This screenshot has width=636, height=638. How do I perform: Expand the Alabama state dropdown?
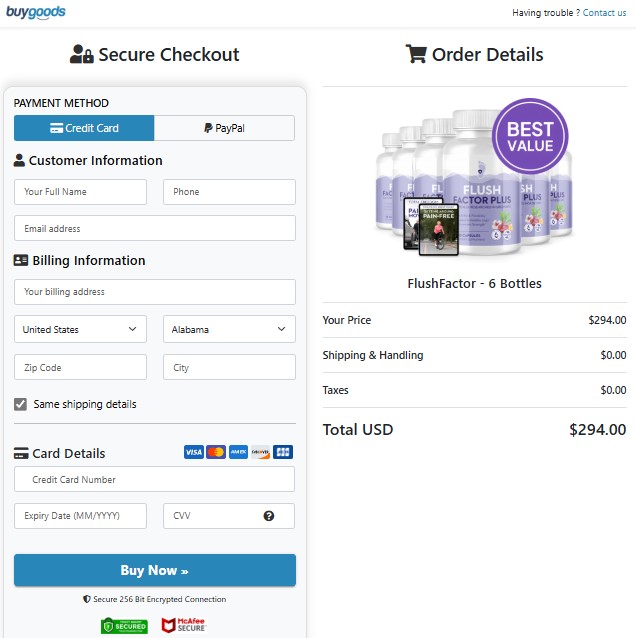pos(229,329)
